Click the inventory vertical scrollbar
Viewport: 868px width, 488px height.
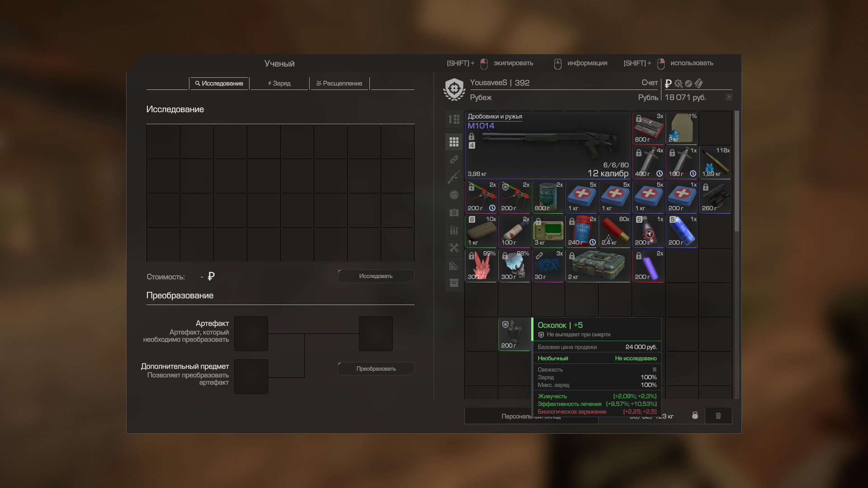[x=737, y=172]
